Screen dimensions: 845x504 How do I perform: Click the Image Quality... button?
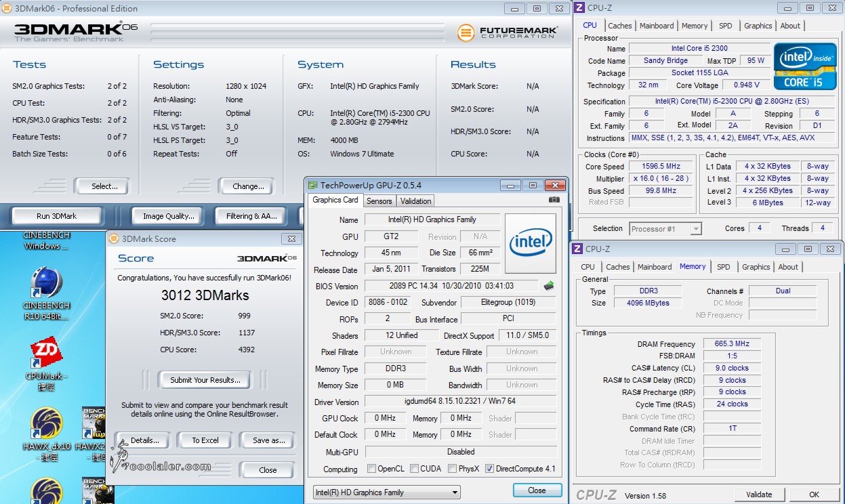tap(169, 216)
